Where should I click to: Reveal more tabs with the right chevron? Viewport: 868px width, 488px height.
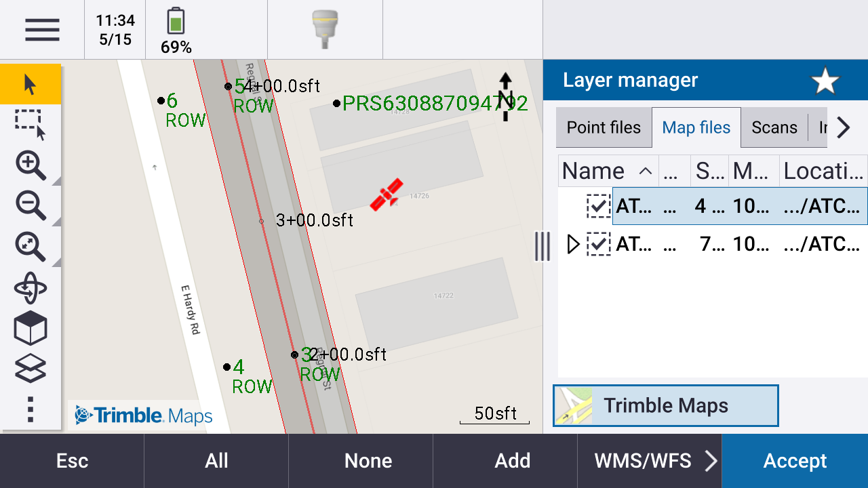pos(843,127)
